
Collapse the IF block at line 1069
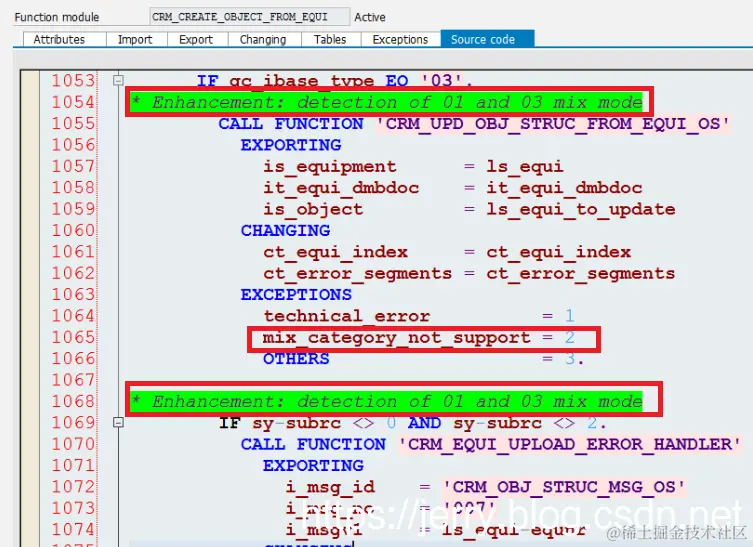(x=119, y=422)
